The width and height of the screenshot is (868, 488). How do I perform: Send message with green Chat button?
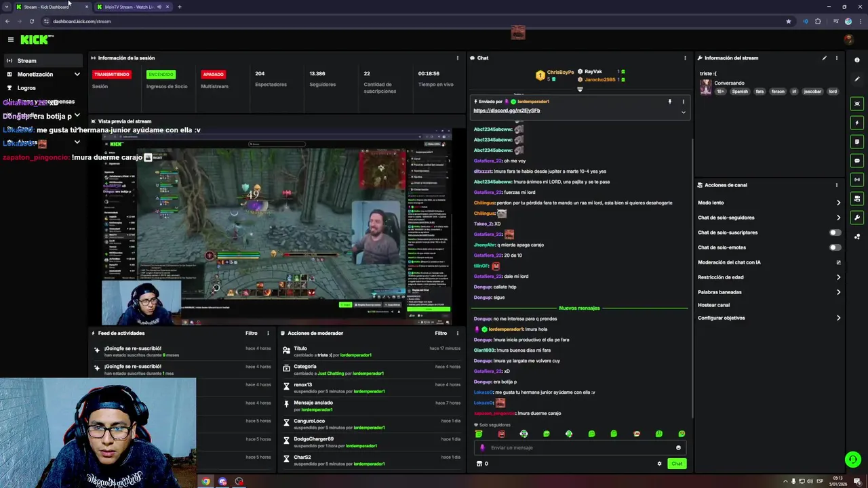(677, 464)
